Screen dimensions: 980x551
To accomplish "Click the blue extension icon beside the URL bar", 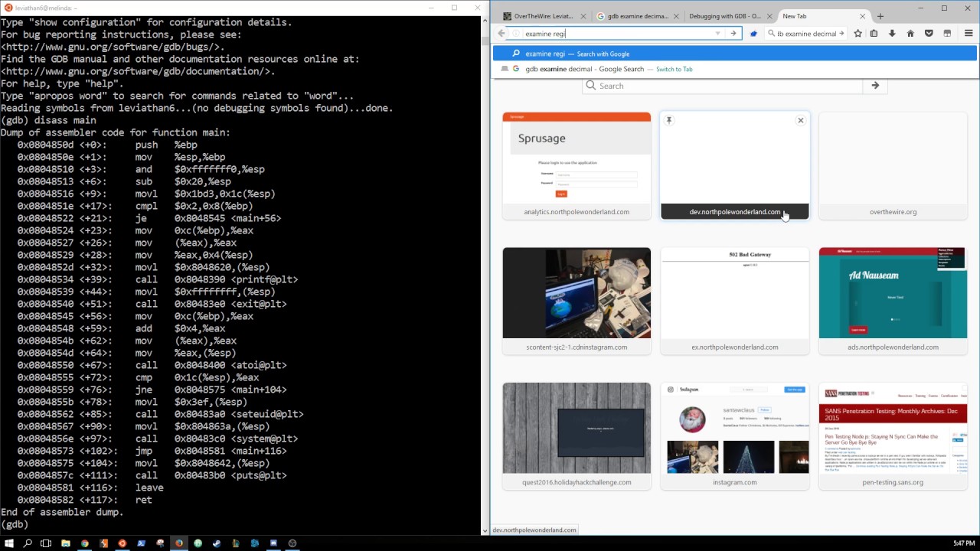I will [753, 34].
